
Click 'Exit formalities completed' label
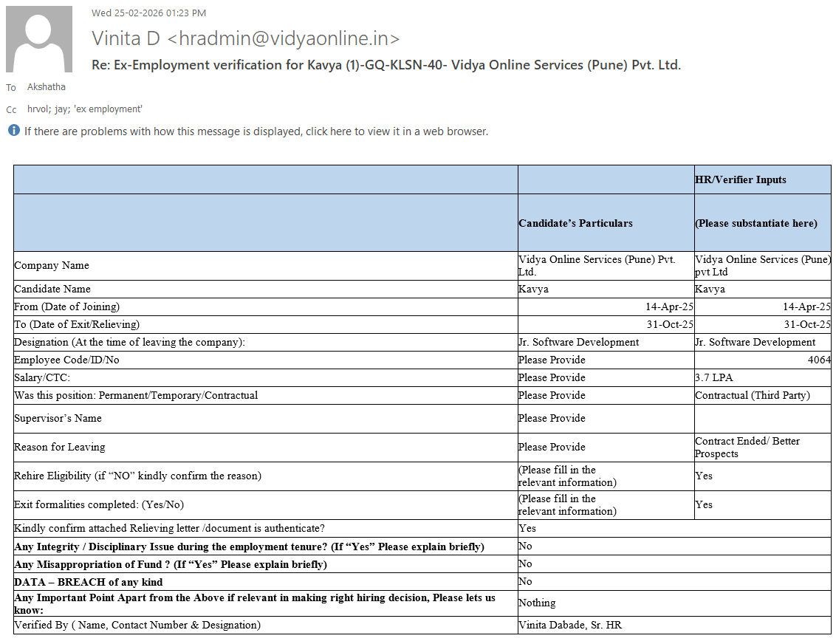[99, 505]
